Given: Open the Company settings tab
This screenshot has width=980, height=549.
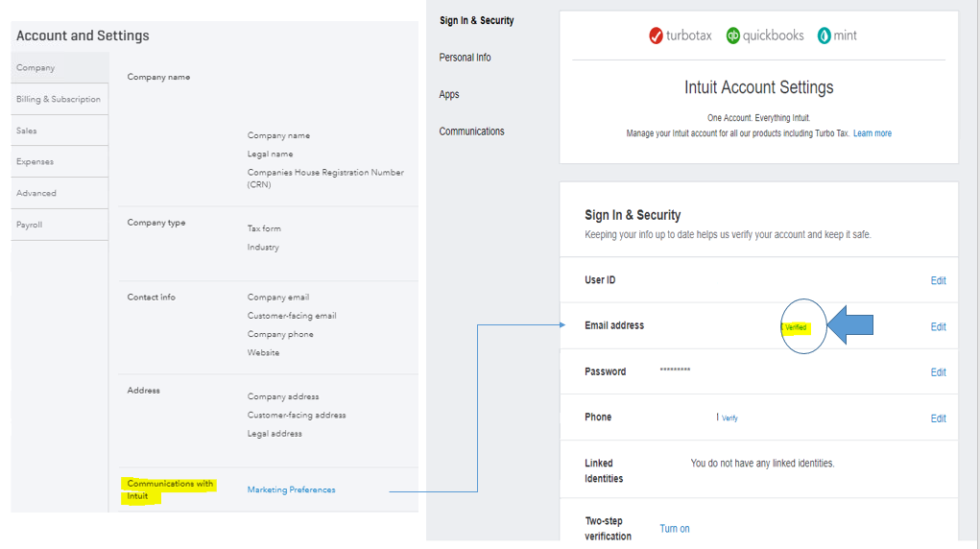Looking at the screenshot, I should (x=36, y=68).
